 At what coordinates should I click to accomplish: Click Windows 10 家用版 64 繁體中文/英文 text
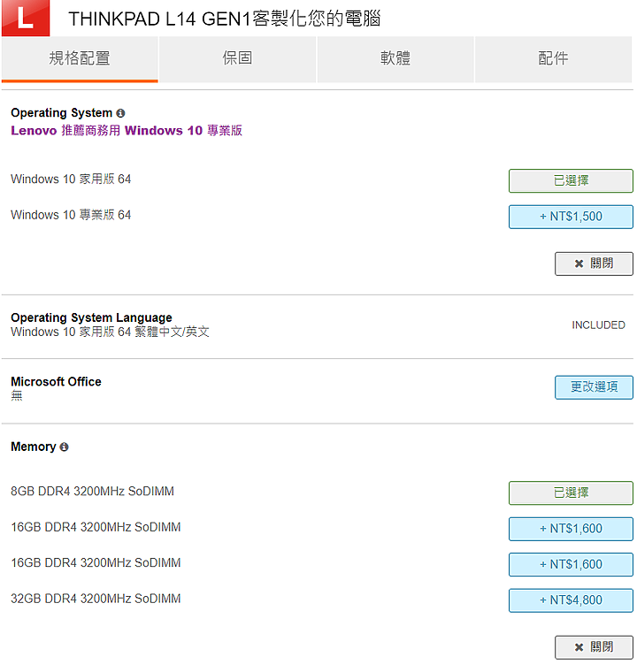(x=110, y=332)
